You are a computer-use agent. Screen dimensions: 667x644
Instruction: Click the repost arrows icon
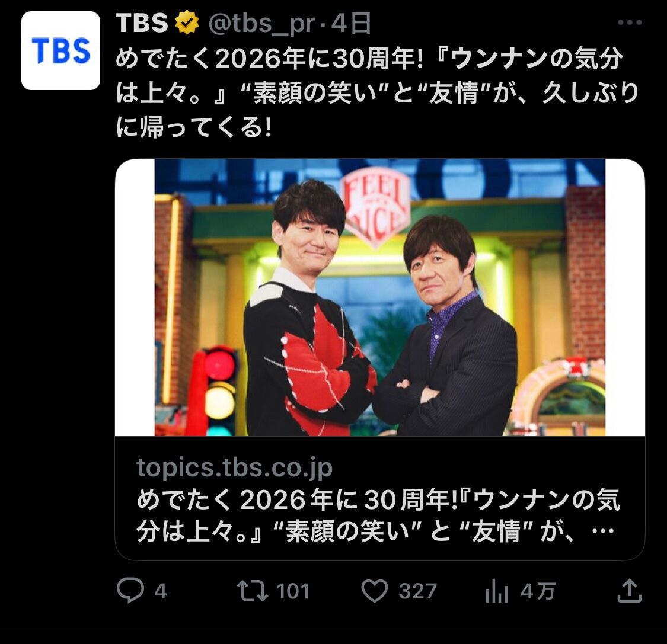(252, 591)
